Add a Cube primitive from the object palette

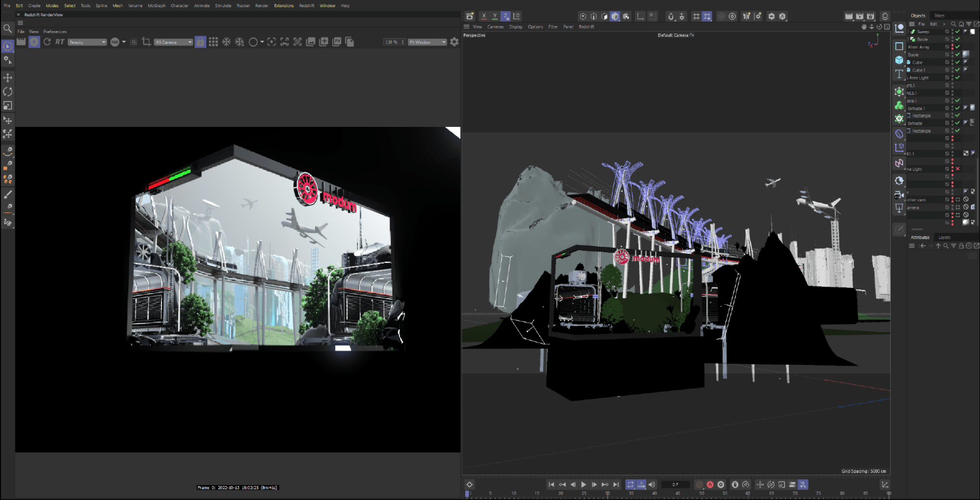point(899,60)
